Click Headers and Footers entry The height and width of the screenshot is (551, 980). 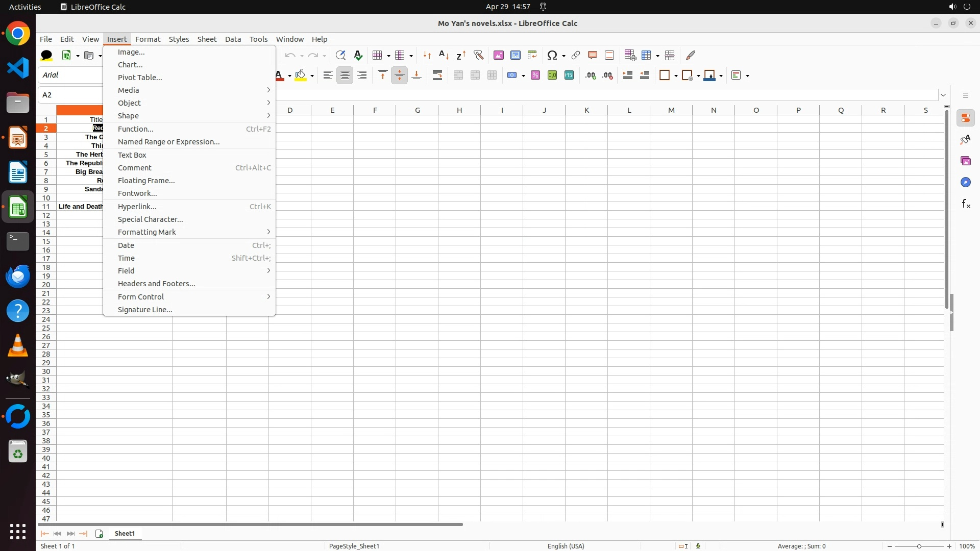tap(156, 284)
